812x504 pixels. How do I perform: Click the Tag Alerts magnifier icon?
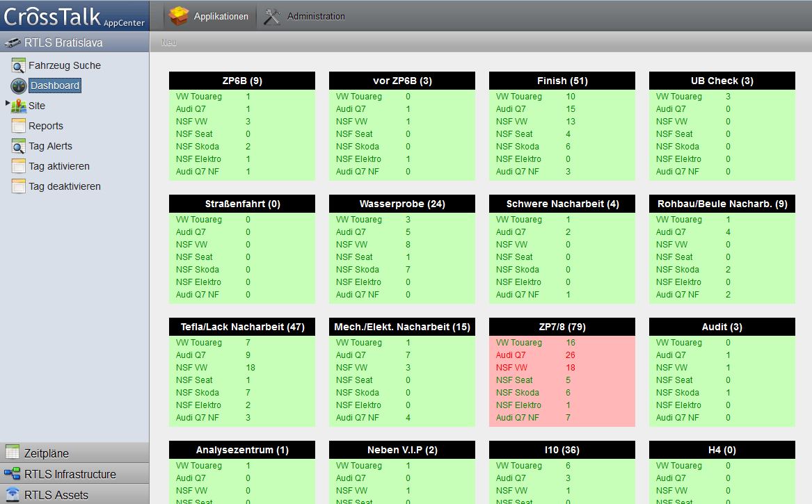[x=19, y=147]
